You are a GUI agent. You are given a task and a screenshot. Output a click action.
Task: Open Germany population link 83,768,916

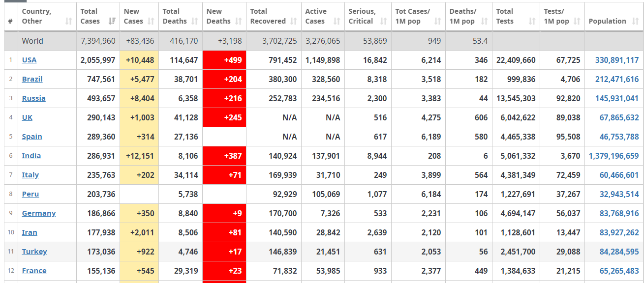tap(619, 213)
